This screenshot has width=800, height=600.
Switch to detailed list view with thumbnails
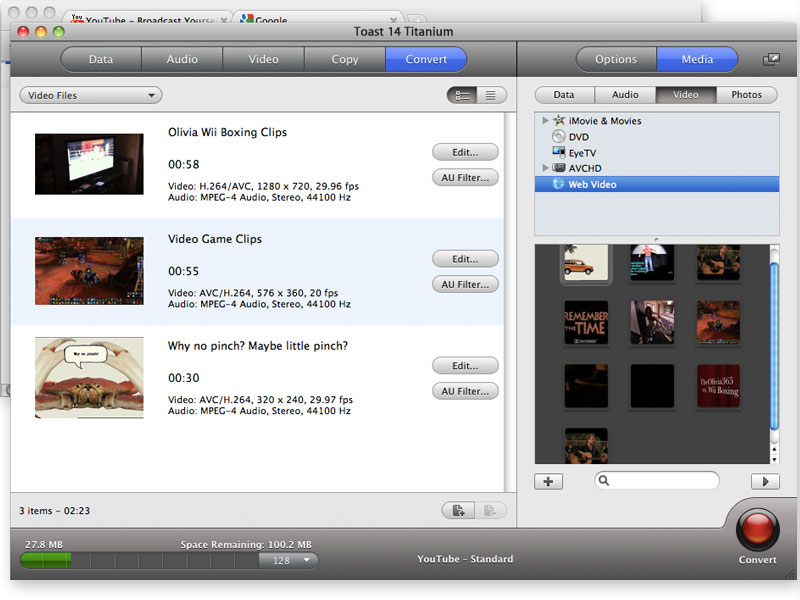click(x=462, y=95)
